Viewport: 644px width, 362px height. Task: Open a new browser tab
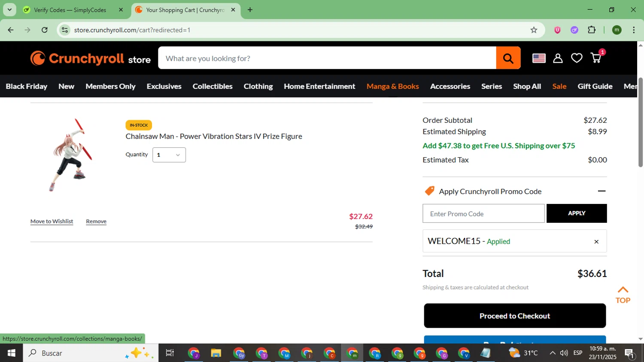click(250, 9)
